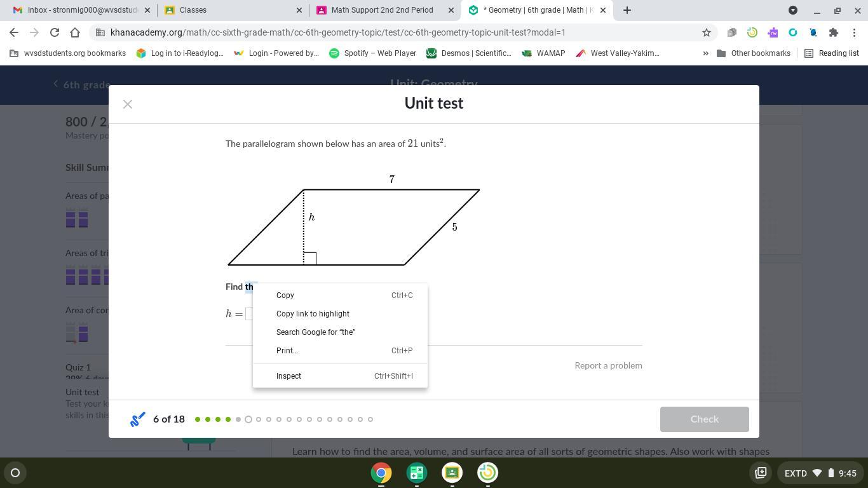Close the Unit test modal with the X
The width and height of the screenshot is (868, 488).
click(128, 104)
